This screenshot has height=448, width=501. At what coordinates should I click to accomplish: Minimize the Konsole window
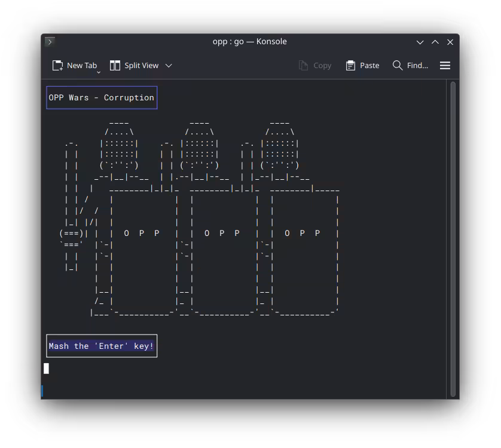(x=420, y=42)
